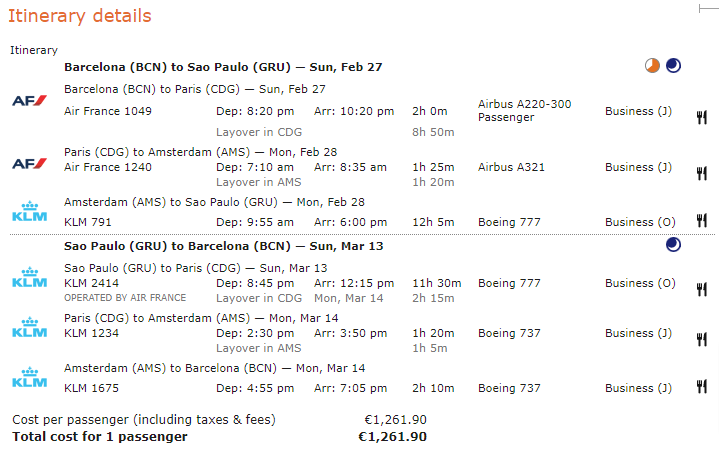Click the meal icon for Air France 1240

click(701, 167)
